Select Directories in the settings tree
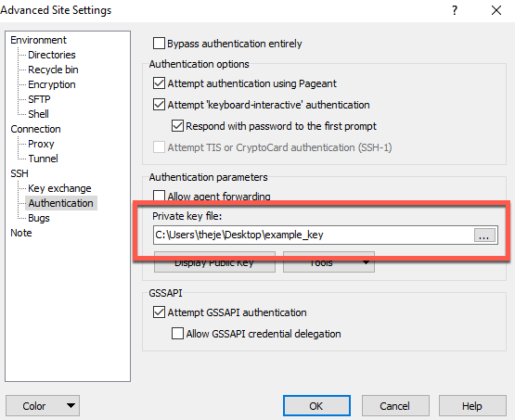The width and height of the screenshot is (515, 420). coord(52,55)
